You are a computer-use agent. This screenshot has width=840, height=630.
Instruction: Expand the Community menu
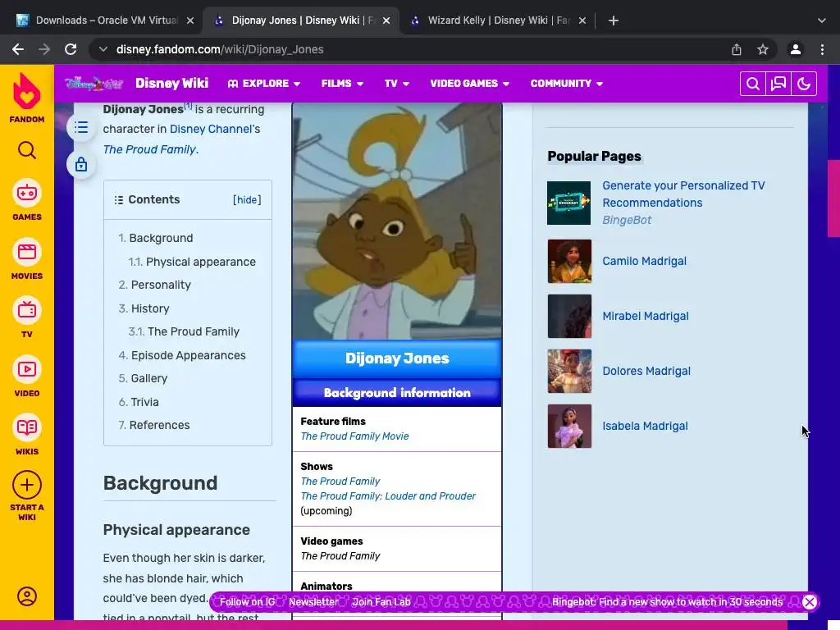(567, 84)
